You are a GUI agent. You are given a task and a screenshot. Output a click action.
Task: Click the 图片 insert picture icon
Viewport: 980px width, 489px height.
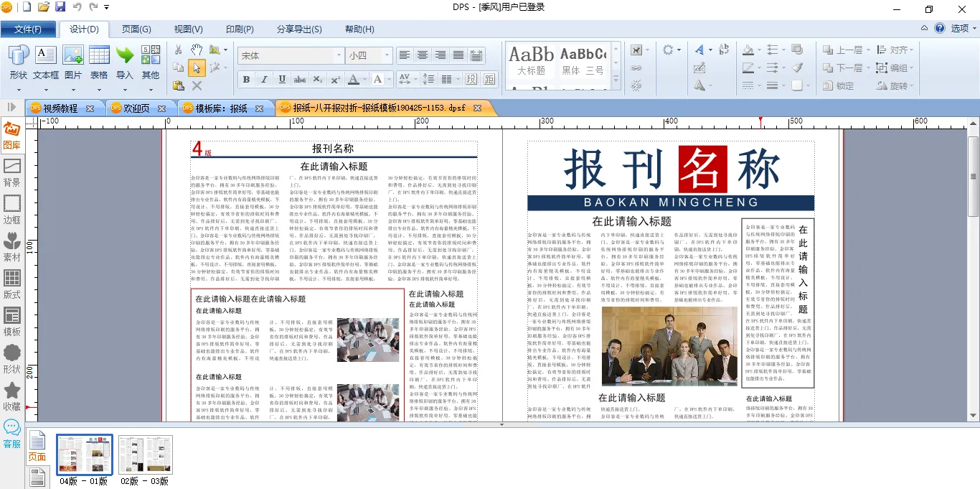72,62
